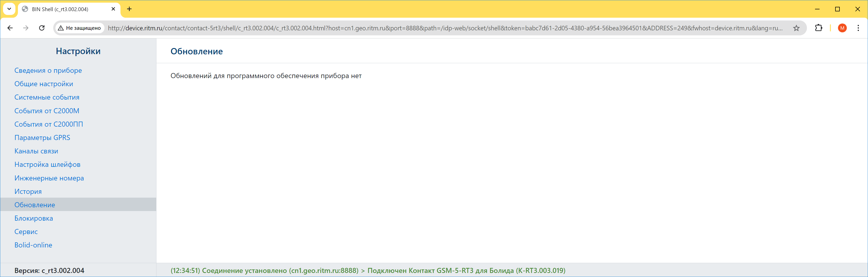
Task: Open the browser extensions puzzle icon
Action: tap(819, 28)
